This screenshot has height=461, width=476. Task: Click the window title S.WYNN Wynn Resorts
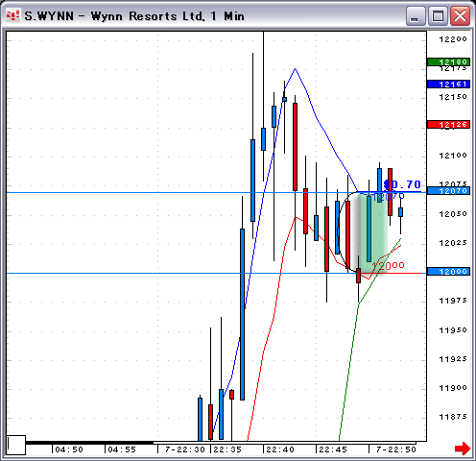[x=134, y=16]
